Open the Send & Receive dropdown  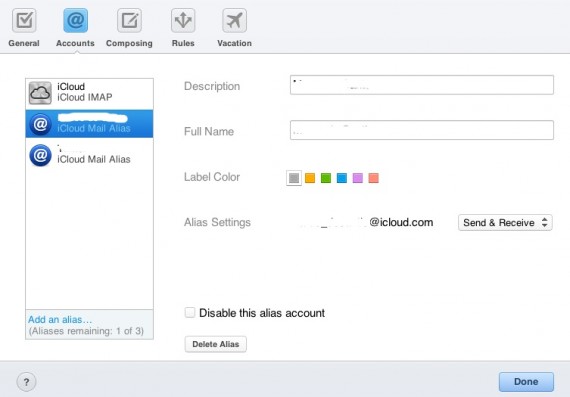click(505, 222)
